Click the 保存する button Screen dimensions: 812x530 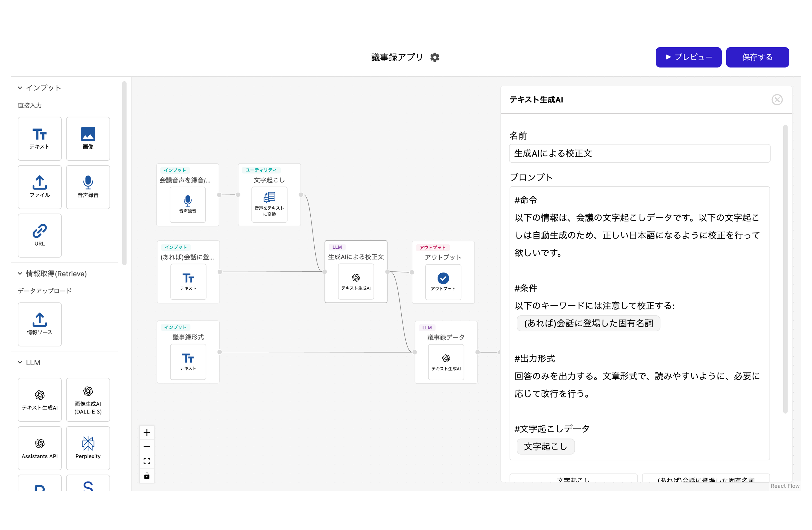757,57
